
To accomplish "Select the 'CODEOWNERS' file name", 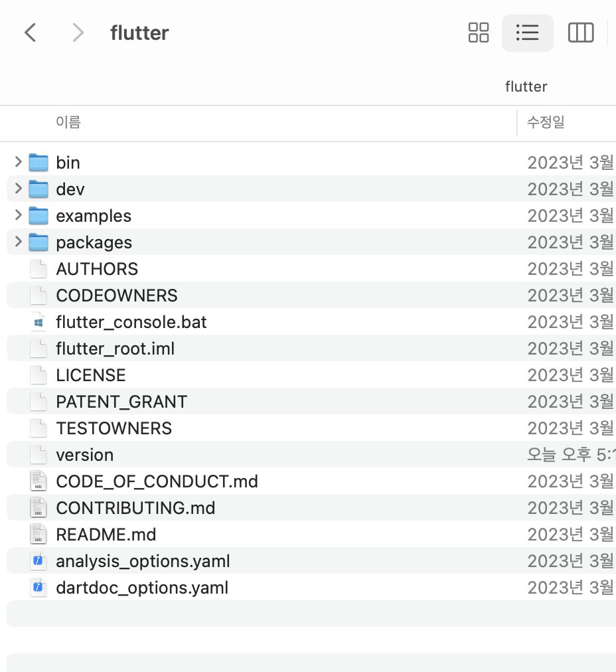I will [117, 295].
